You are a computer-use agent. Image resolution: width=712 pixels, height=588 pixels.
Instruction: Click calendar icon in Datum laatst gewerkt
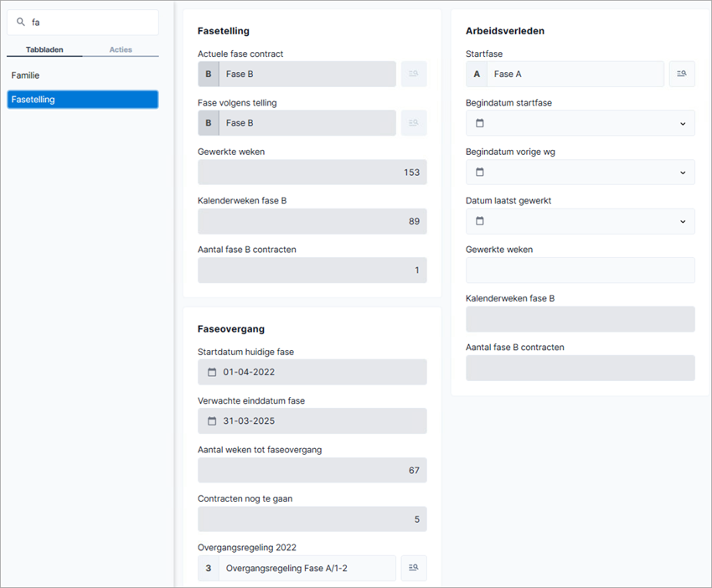[479, 221]
